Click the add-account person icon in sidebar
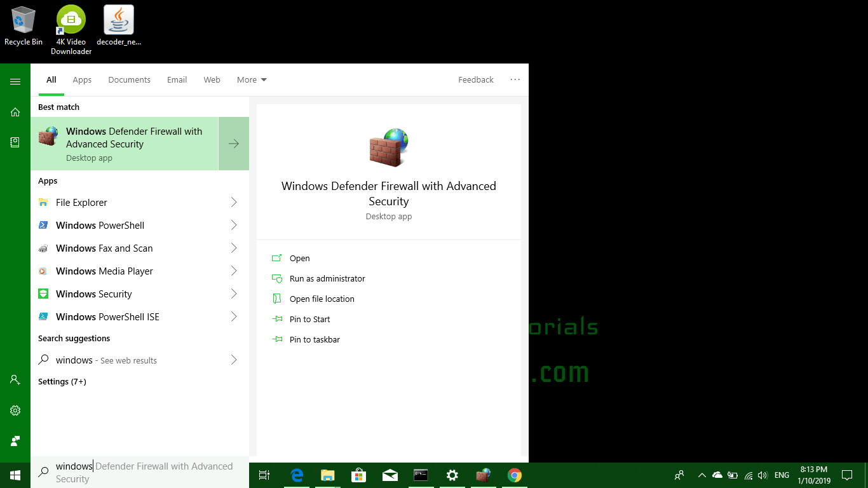 coord(15,379)
